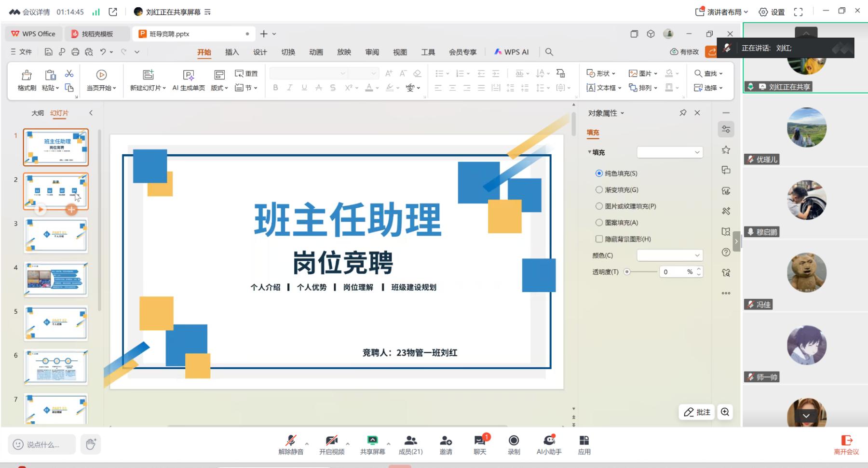
Task: Click the AI 生成单页 icon in the ribbon
Action: click(x=189, y=75)
